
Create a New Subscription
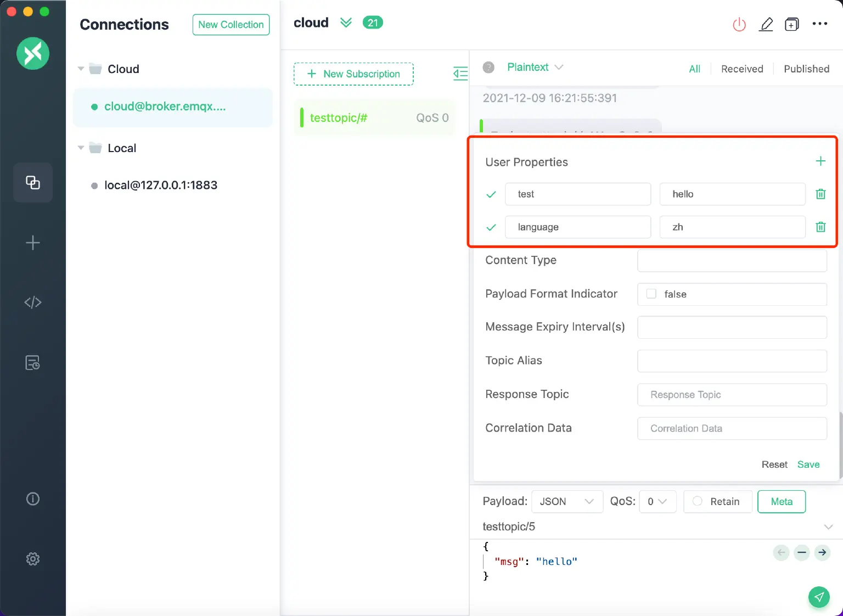pos(353,74)
